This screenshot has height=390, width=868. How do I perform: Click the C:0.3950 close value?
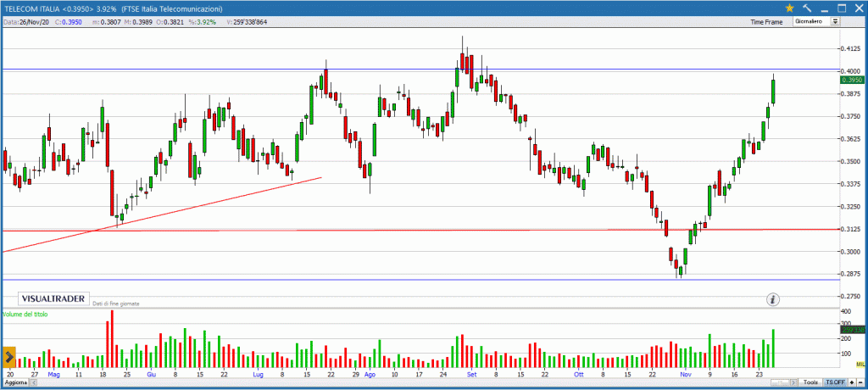tap(68, 22)
